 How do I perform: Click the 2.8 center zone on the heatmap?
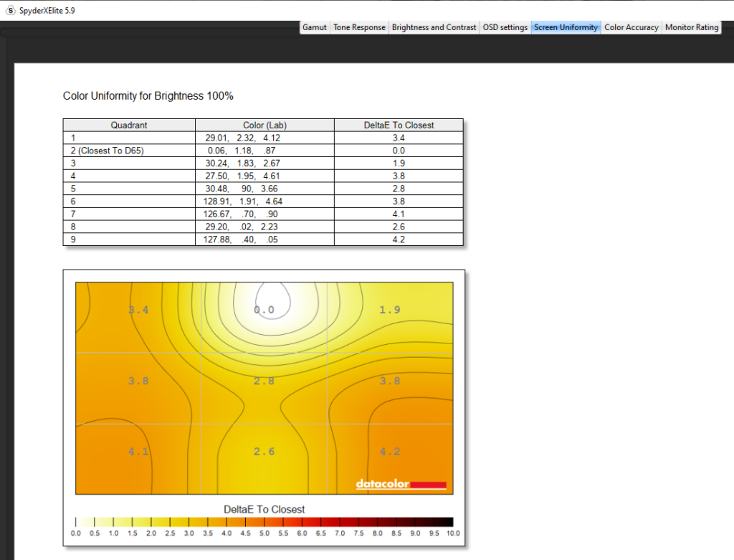[264, 381]
